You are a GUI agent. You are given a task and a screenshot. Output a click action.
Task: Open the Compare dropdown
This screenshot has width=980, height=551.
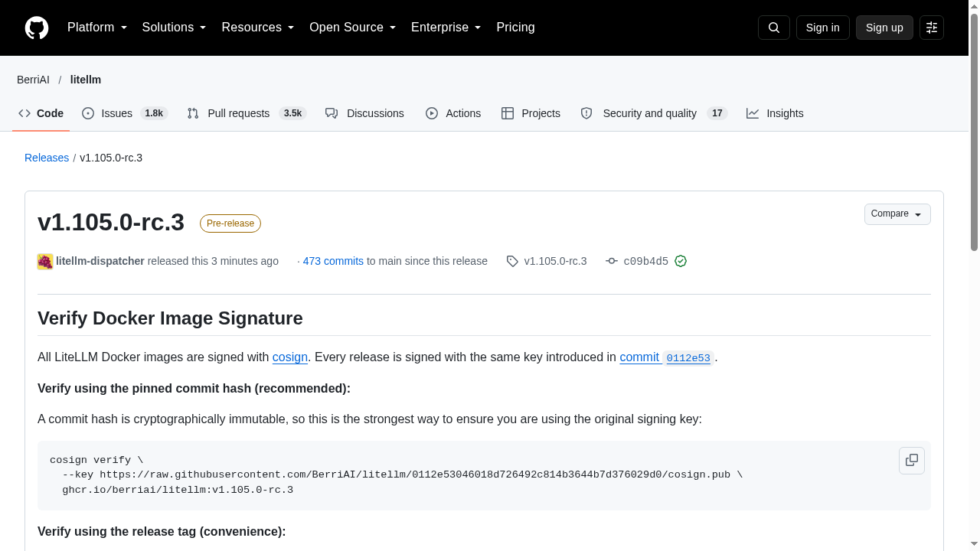[897, 214]
